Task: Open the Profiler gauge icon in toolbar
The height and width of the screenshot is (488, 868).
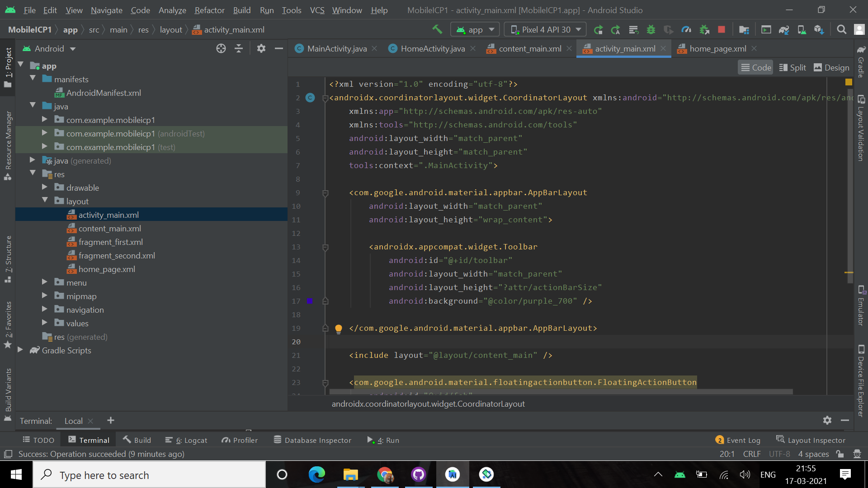Action: (686, 29)
